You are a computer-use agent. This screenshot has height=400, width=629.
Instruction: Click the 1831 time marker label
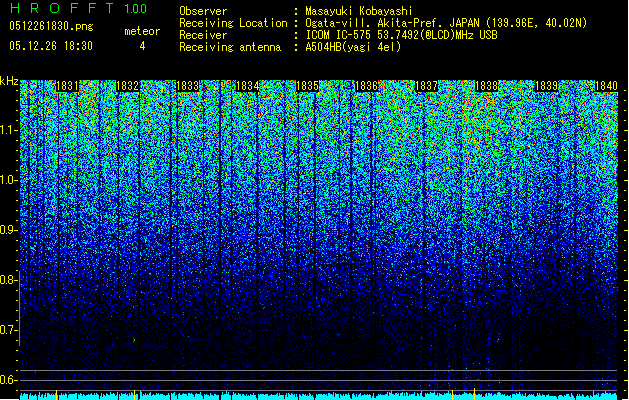click(67, 86)
